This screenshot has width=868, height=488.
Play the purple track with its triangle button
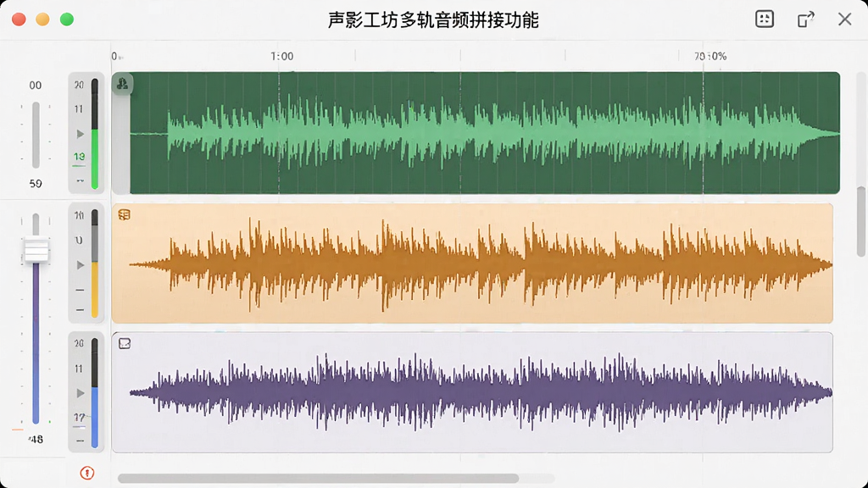pos(81,393)
